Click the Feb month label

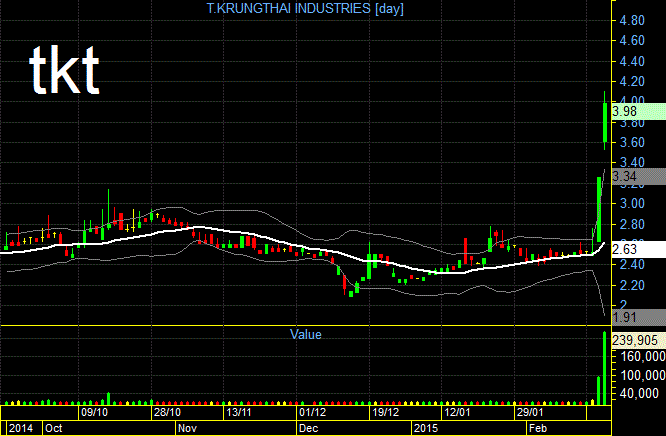click(538, 428)
